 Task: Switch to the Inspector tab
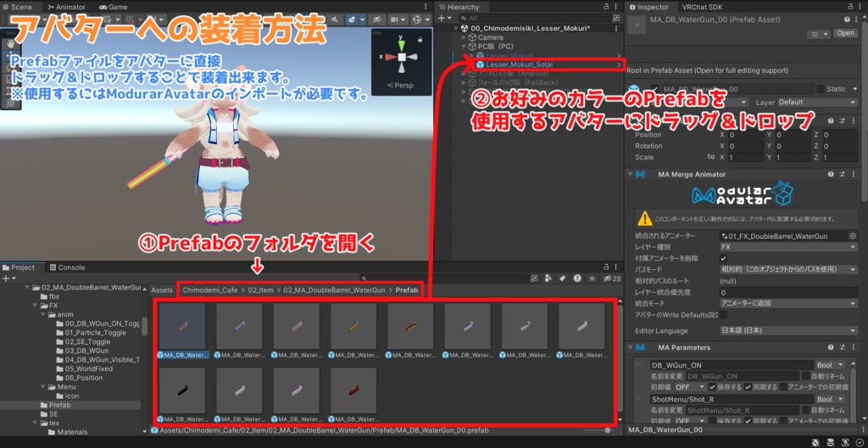tap(648, 7)
